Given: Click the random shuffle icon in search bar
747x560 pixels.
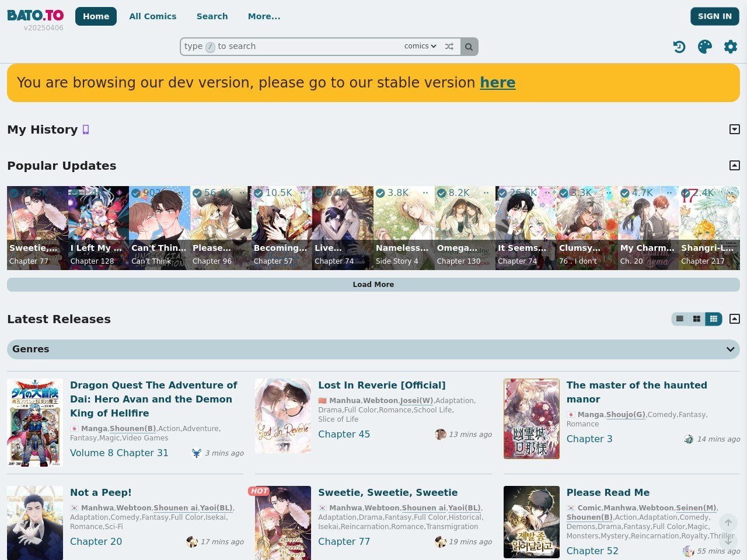Looking at the screenshot, I should [449, 47].
